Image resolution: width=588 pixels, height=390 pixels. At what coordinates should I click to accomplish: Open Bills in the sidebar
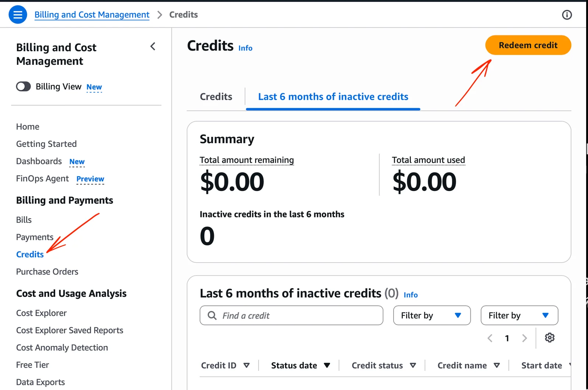tap(24, 220)
